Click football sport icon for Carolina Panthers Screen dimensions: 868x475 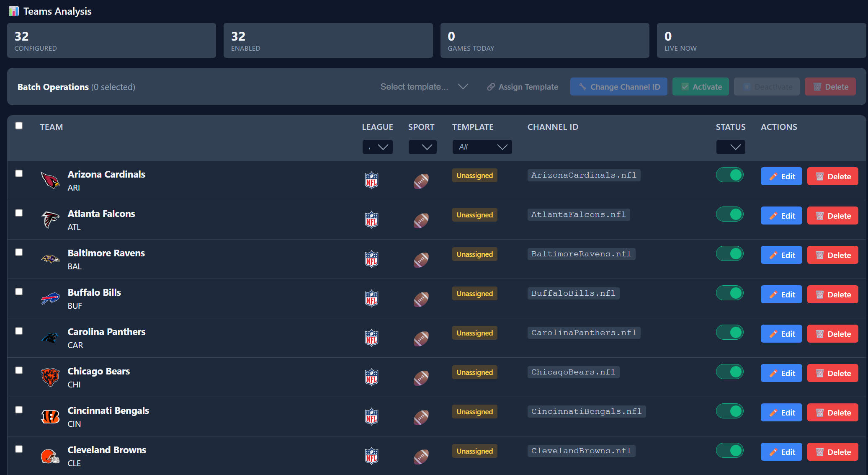click(421, 338)
